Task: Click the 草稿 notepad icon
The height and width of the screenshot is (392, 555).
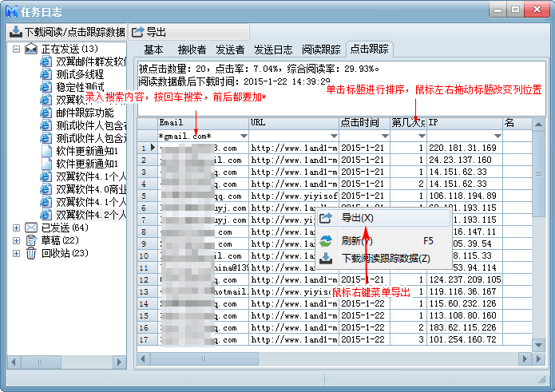Action: [x=31, y=240]
